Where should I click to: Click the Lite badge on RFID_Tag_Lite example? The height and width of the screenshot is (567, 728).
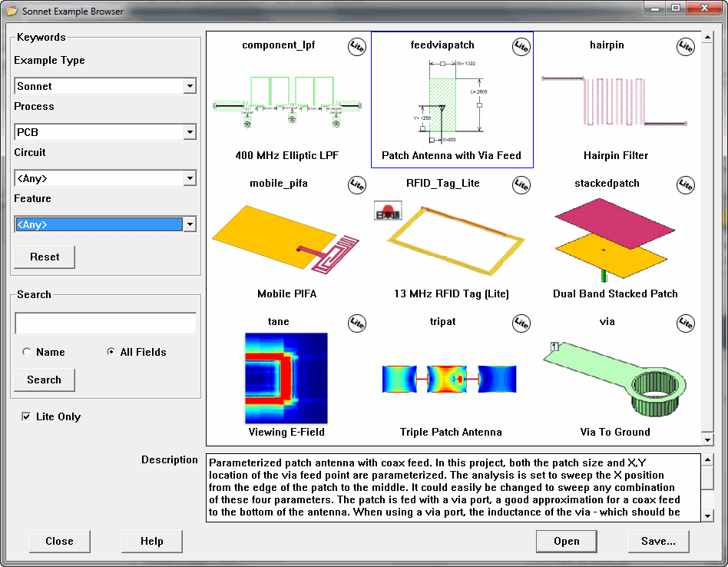[x=521, y=184]
